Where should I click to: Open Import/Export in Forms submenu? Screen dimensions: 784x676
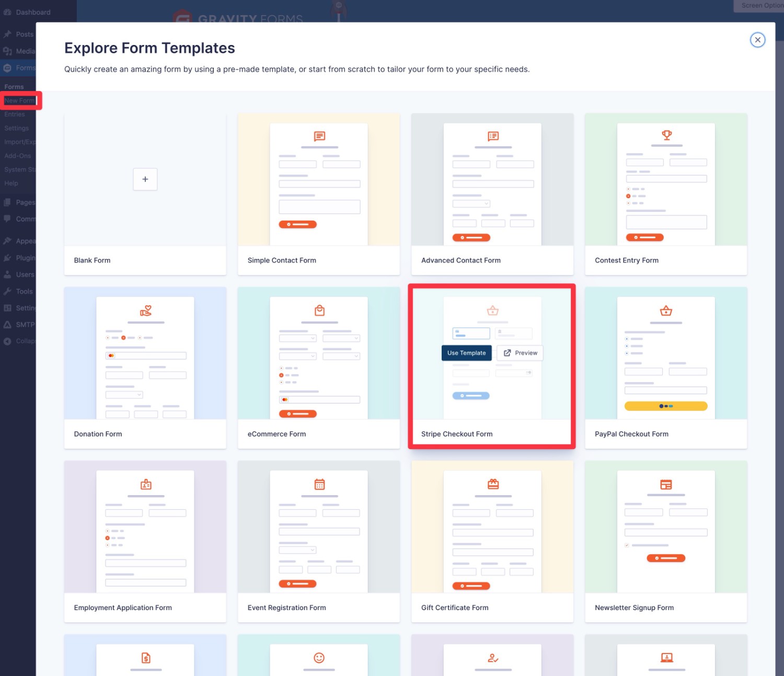coord(20,142)
